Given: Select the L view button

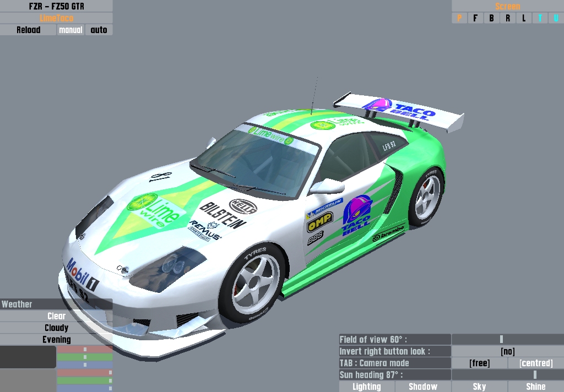Looking at the screenshot, I should point(524,18).
